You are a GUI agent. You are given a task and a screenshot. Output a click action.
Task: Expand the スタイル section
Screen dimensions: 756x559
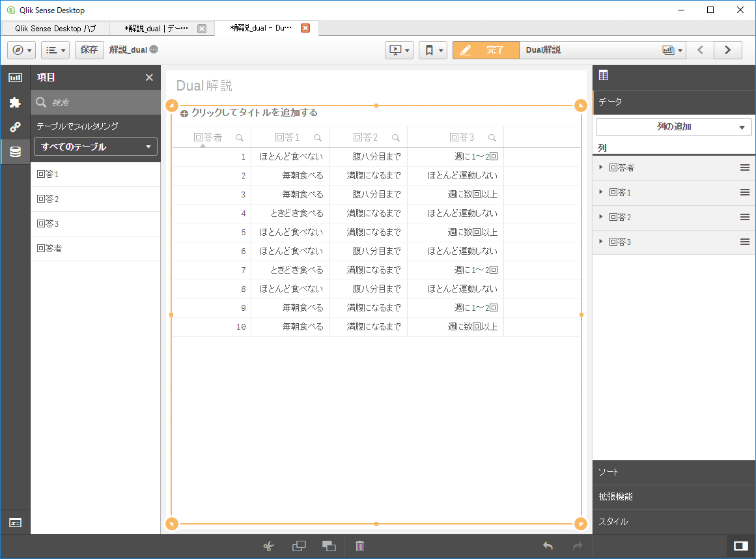(673, 522)
